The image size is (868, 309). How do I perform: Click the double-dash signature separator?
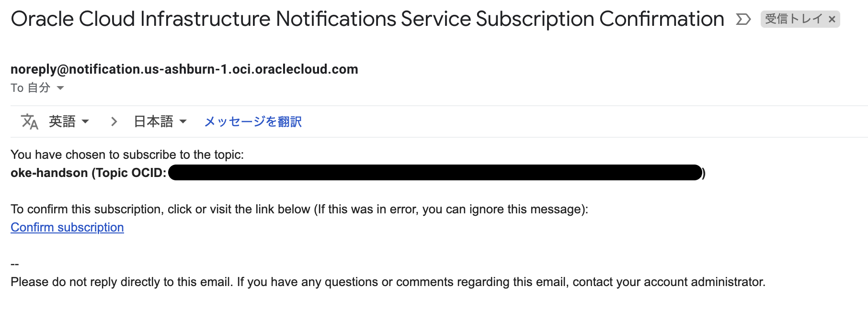15,264
